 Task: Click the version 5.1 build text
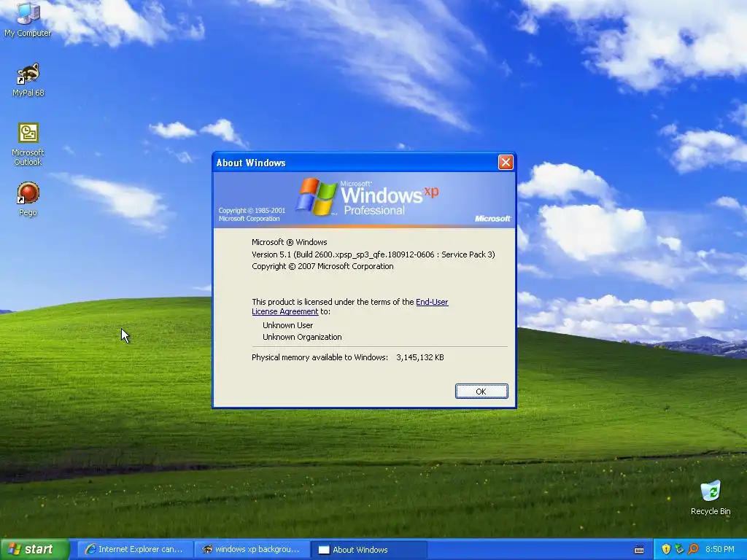point(373,254)
